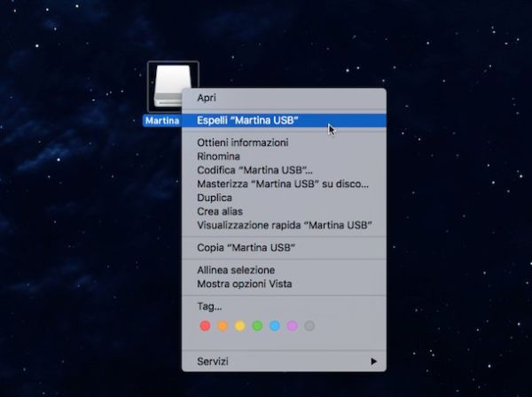Image resolution: width=532 pixels, height=397 pixels.
Task: Open the Tag… dialog entry
Action: coord(284,307)
